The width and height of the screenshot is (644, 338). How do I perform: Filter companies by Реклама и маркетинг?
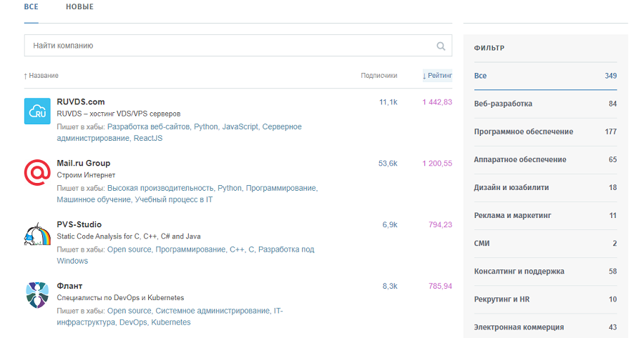point(545,215)
